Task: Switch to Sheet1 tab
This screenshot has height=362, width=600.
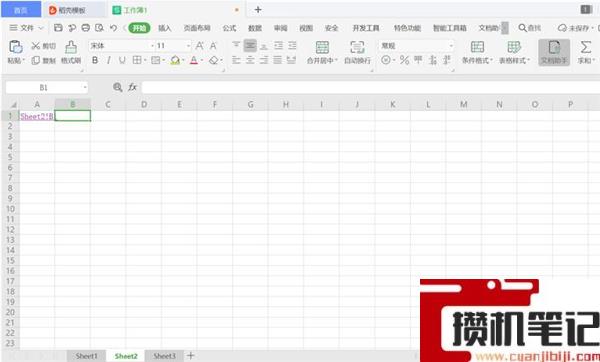Action: [x=86, y=356]
